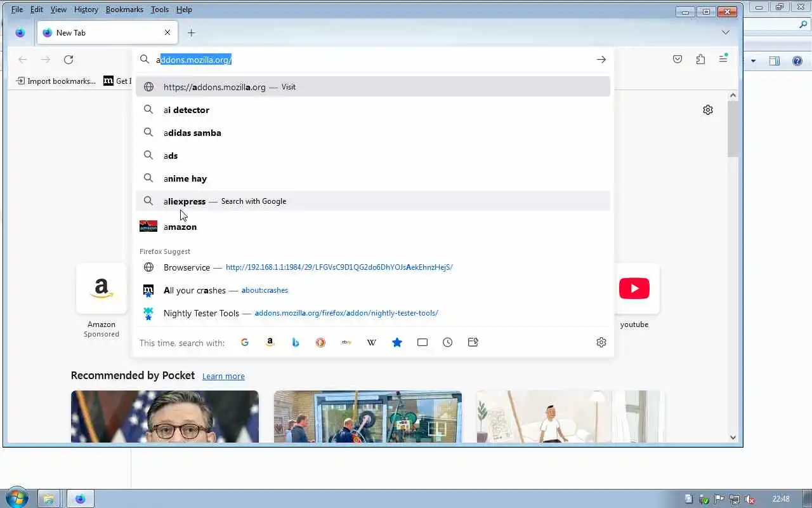Click Import bookmarks in bookmarks toolbar

click(x=56, y=81)
